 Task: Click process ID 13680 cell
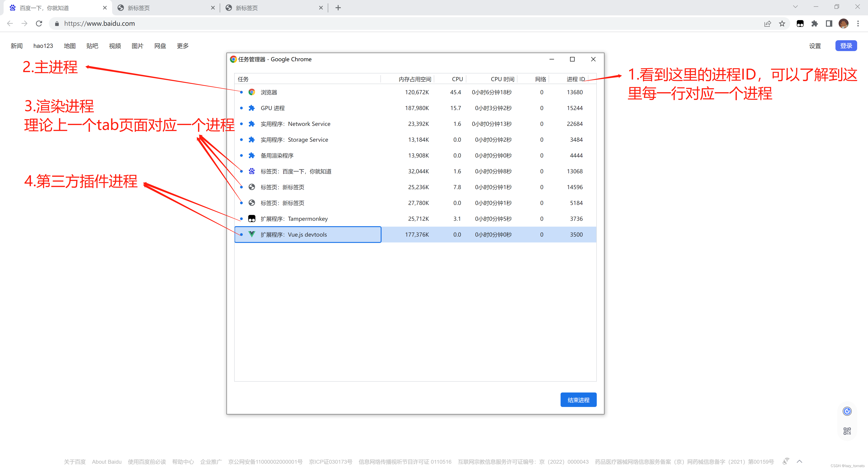[x=575, y=92]
